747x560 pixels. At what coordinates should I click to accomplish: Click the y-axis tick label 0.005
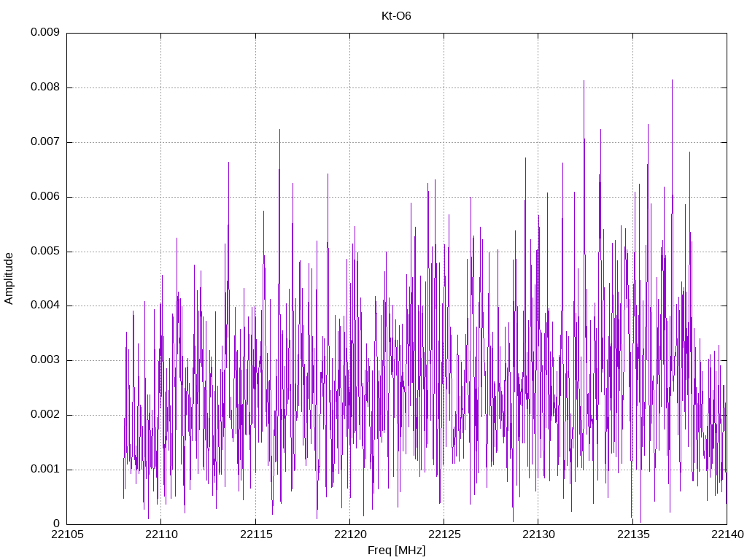[45, 251]
